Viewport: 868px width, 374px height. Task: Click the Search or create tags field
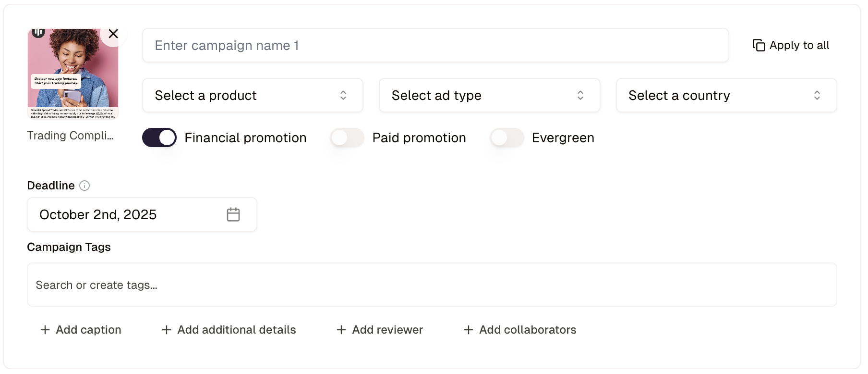(431, 285)
